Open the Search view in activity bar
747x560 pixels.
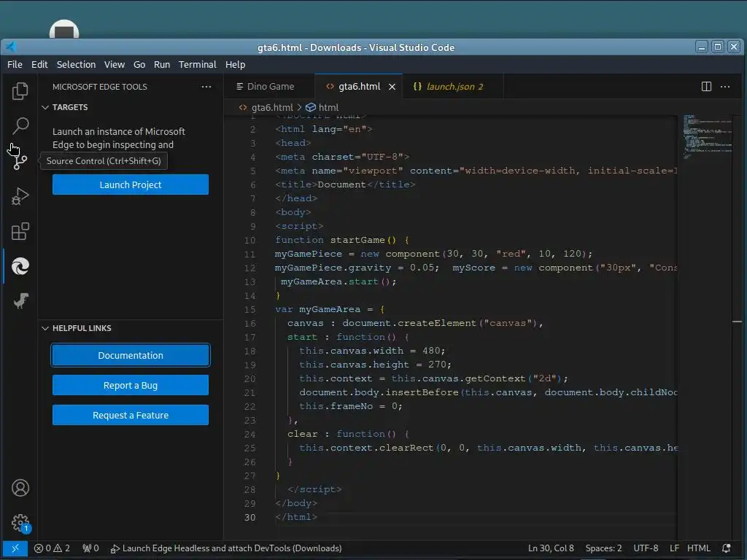pos(20,125)
